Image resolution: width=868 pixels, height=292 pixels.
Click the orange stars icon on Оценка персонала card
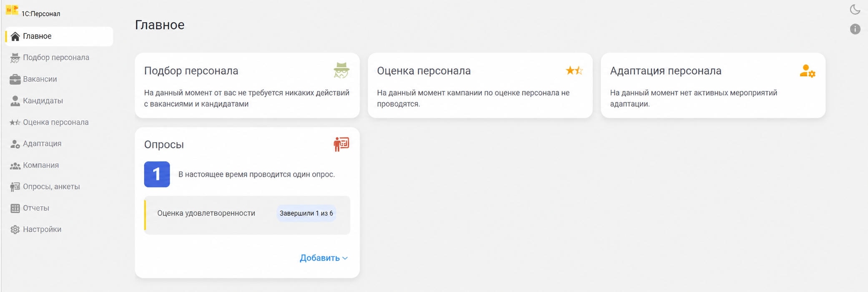click(x=574, y=70)
